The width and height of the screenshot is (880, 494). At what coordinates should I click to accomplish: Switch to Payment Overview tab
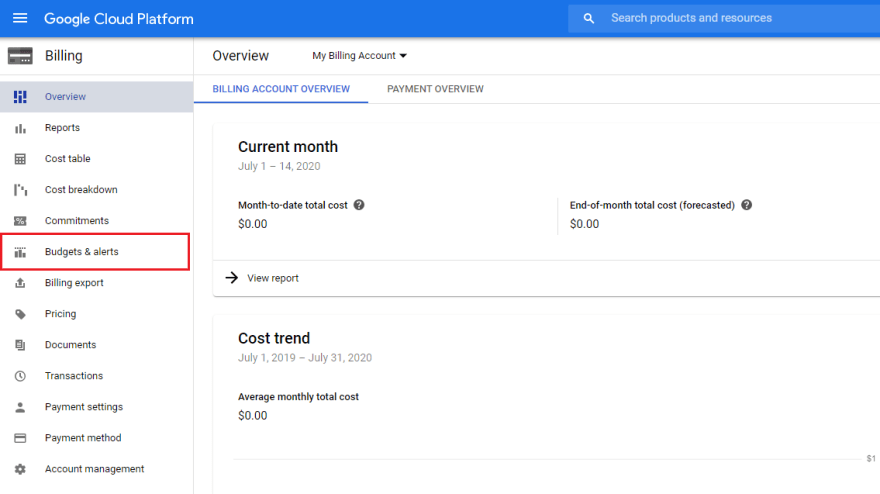[435, 89]
